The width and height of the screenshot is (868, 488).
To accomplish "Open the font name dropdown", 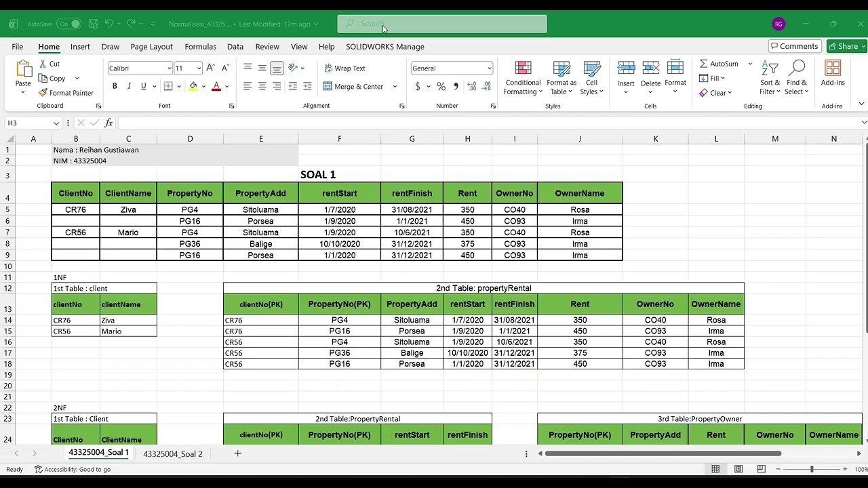I will pyautogui.click(x=169, y=68).
